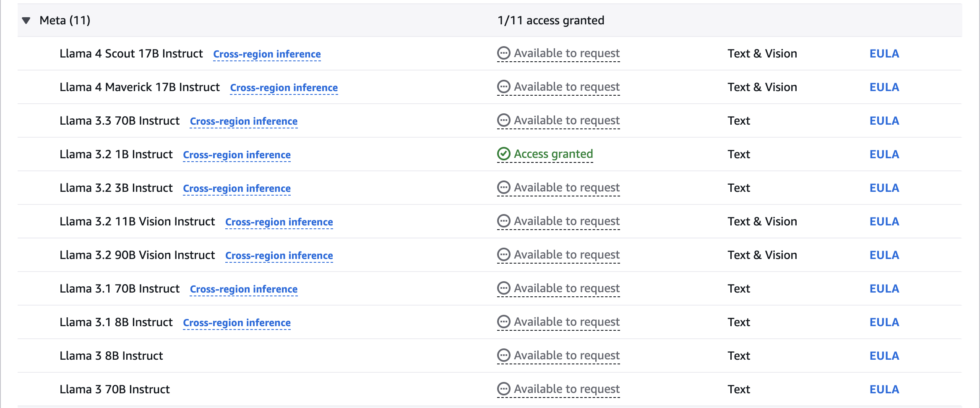The width and height of the screenshot is (980, 408).
Task: Click the status icon for Llama 4 Maverick 17B Instruct
Action: click(503, 87)
